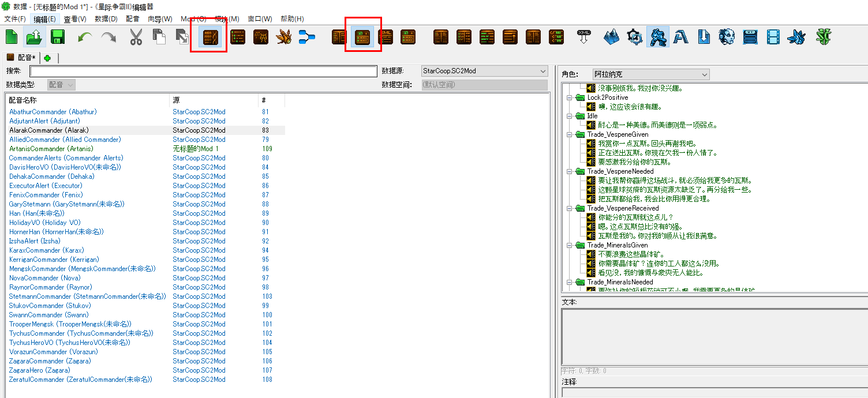This screenshot has width=868, height=398.
Task: Select ArtanisCommander (Artanis) in the list
Action: (x=51, y=149)
